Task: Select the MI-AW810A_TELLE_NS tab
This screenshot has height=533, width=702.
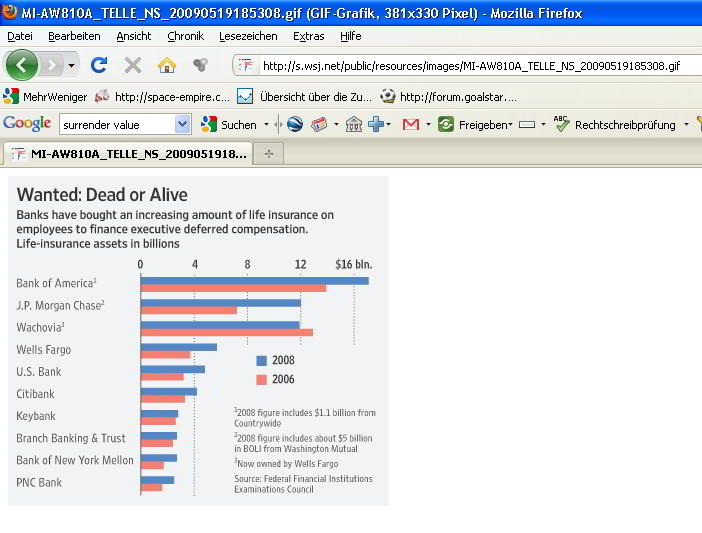Action: 128,154
